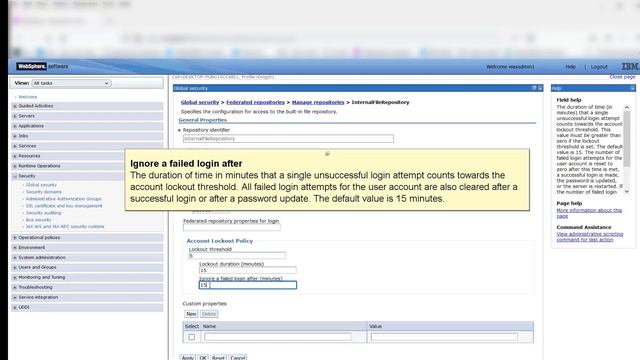Open JAX-WS and JAX-RPC security runtime
This screenshot has width=640, height=360.
tap(65, 227)
